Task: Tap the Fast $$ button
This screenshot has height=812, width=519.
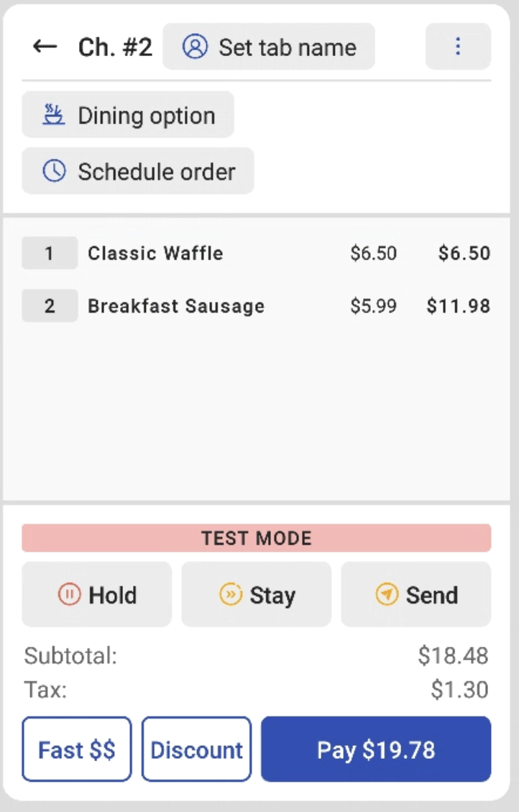Action: (x=77, y=749)
